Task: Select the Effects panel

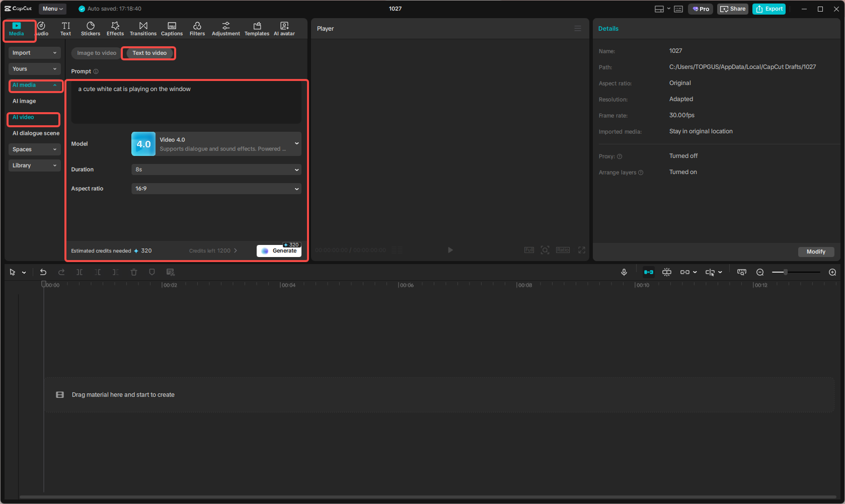Action: point(115,28)
